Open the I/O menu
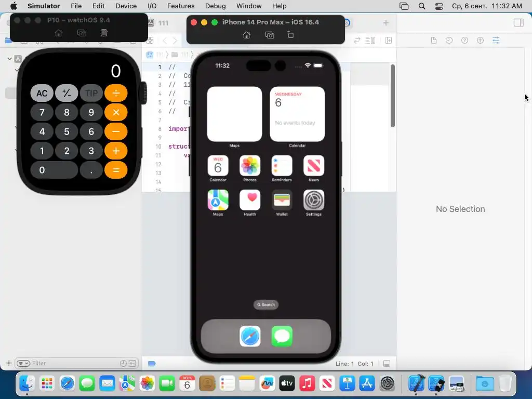 point(152,6)
